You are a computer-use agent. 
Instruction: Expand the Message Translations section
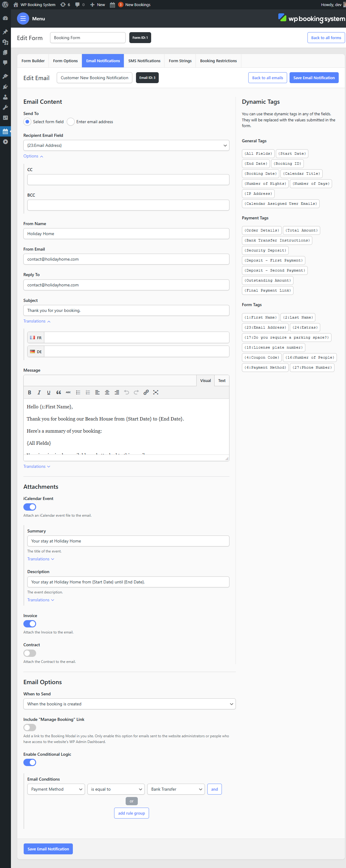37,466
